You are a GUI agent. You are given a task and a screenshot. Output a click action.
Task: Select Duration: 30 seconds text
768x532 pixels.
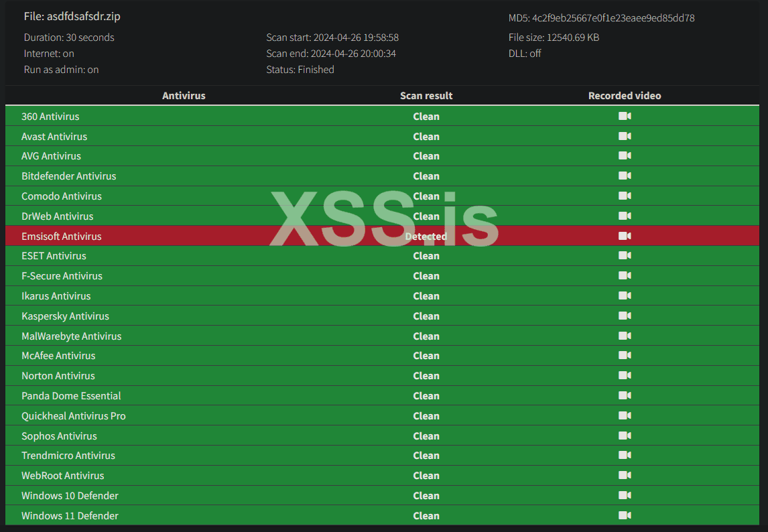(69, 38)
